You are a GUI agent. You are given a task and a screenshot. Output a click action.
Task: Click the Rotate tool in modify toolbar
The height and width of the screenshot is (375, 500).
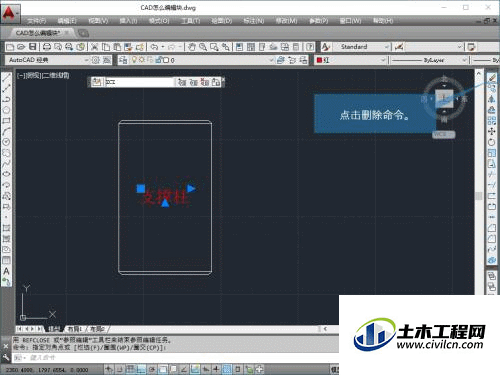click(x=492, y=142)
